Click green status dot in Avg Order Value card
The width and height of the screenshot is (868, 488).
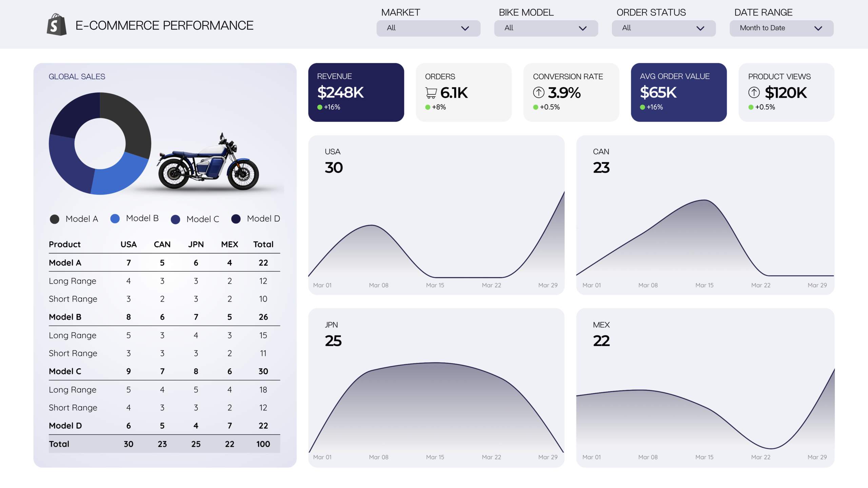pos(642,107)
